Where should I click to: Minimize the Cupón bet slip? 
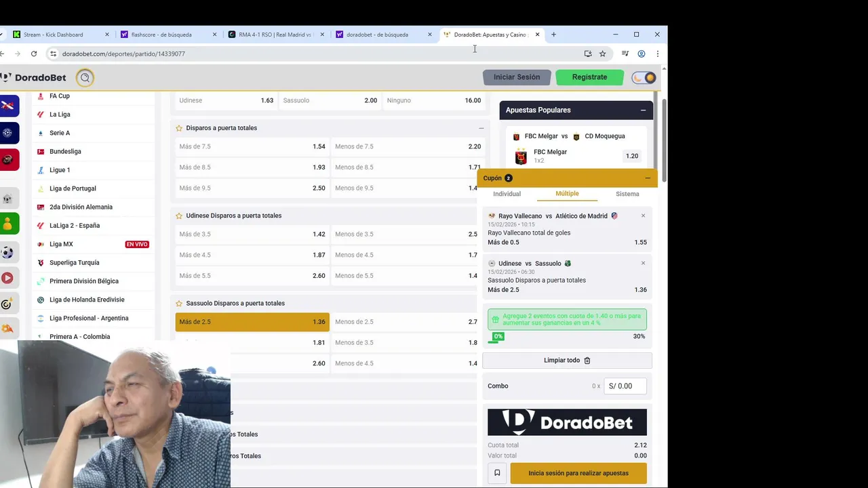648,178
